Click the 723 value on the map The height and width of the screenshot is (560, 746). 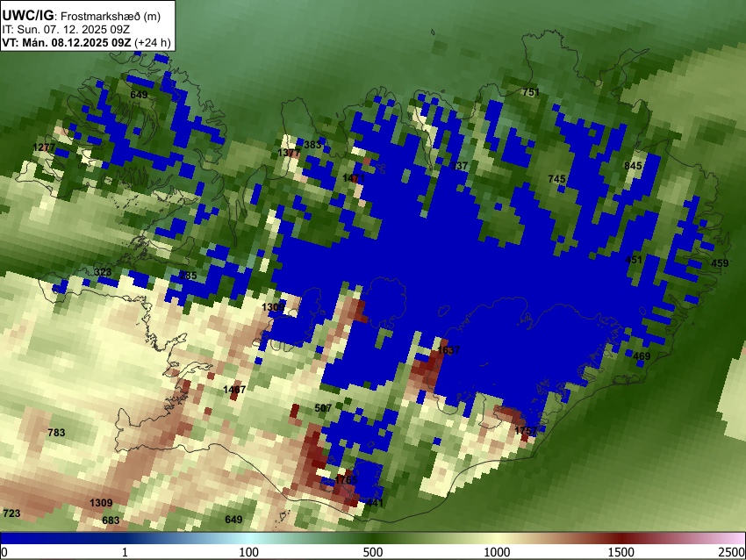(11, 513)
